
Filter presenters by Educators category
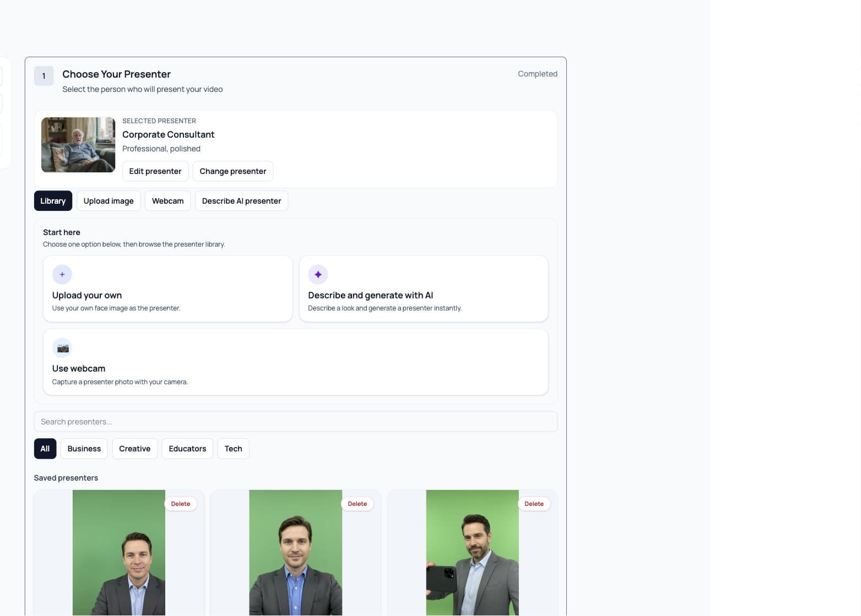(187, 449)
